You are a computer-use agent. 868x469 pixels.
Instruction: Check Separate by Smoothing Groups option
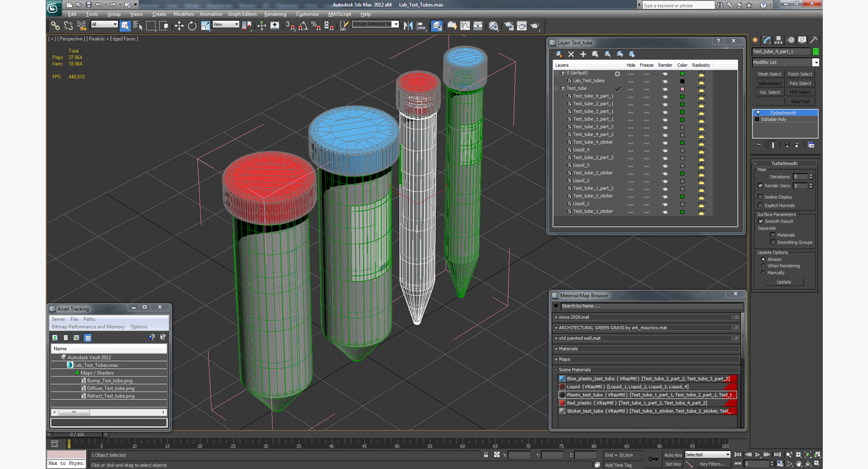click(x=773, y=242)
